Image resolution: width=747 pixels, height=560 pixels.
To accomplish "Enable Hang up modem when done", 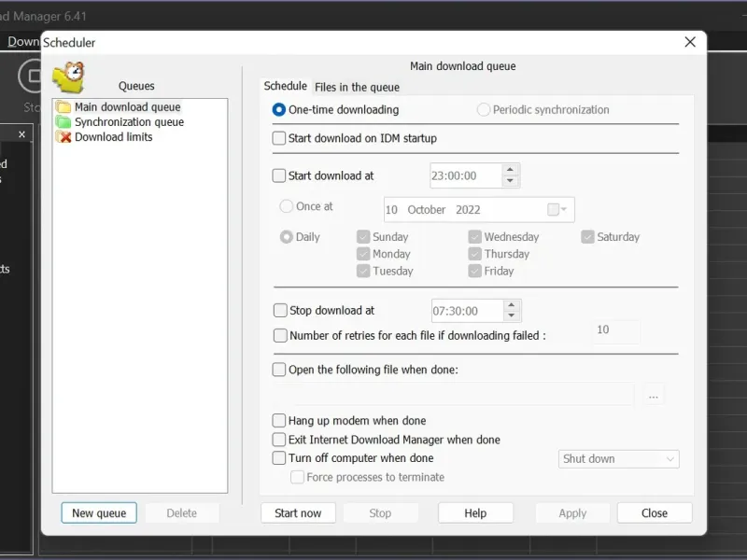I will [x=278, y=421].
